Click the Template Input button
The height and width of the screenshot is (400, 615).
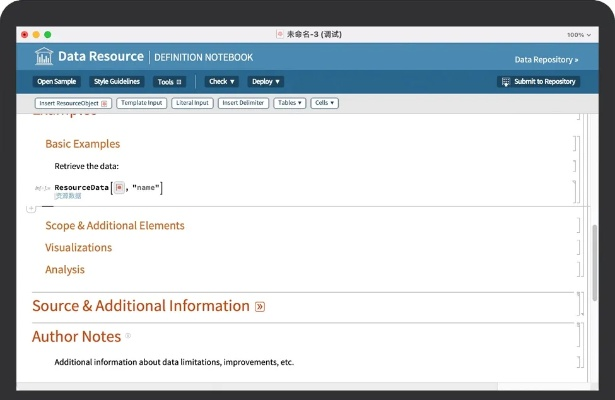(x=142, y=103)
